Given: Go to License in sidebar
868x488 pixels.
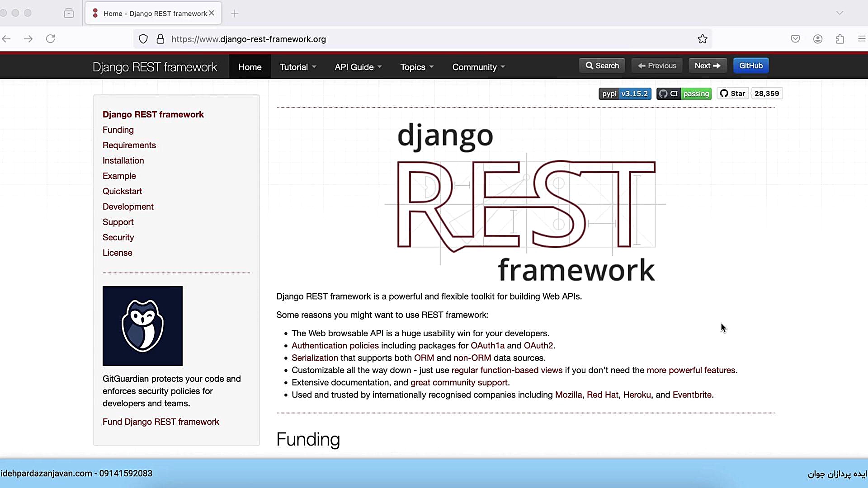Looking at the screenshot, I should (117, 253).
